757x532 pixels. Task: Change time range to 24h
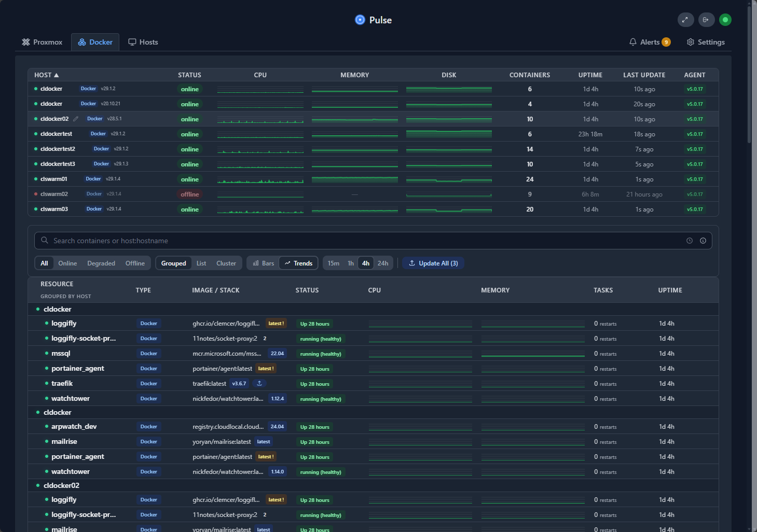383,263
